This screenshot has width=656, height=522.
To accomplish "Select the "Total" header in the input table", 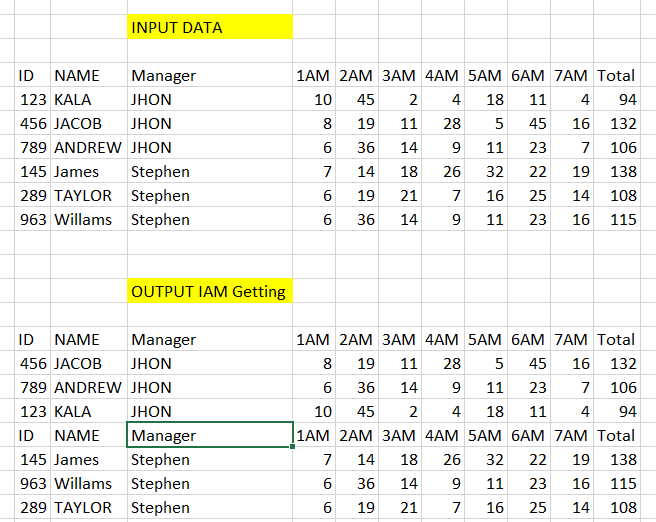I will (617, 75).
